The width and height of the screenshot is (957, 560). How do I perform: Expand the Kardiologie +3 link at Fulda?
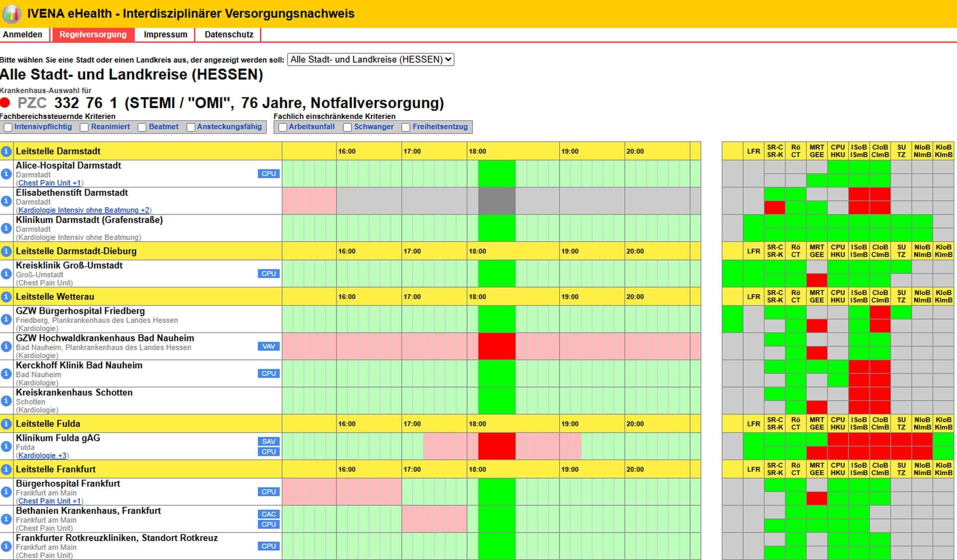(42, 455)
